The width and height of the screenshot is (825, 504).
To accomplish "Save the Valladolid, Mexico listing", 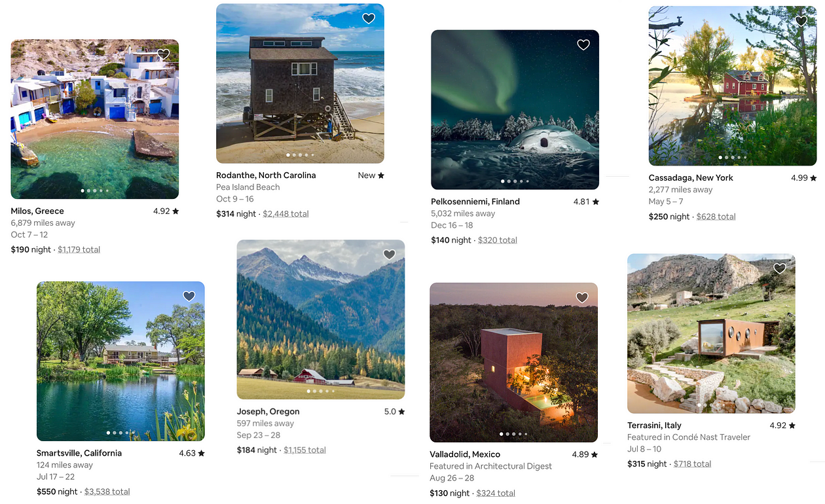I will pos(582,298).
